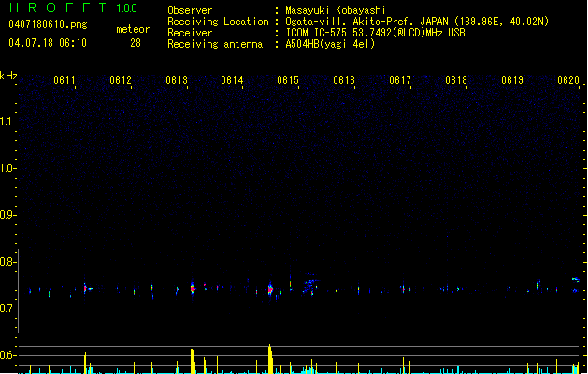
Task: Click the strong meteor echo before 0615
Action: [270, 289]
